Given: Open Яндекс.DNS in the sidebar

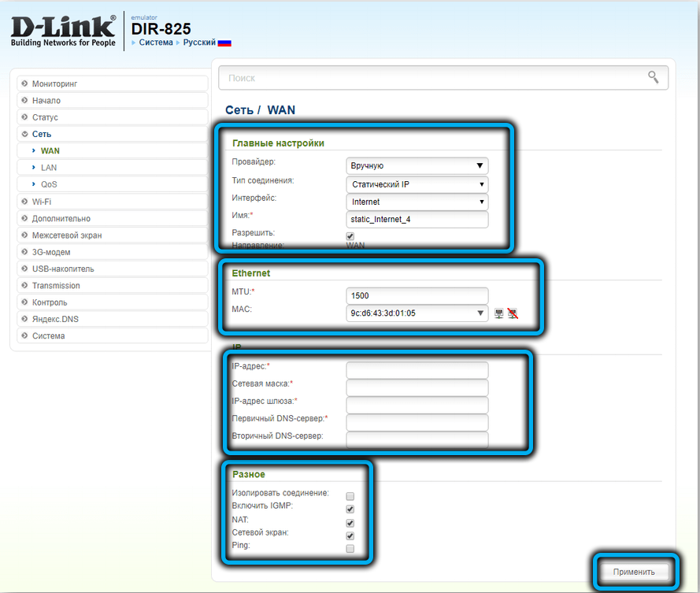Looking at the screenshot, I should pyautogui.click(x=113, y=319).
